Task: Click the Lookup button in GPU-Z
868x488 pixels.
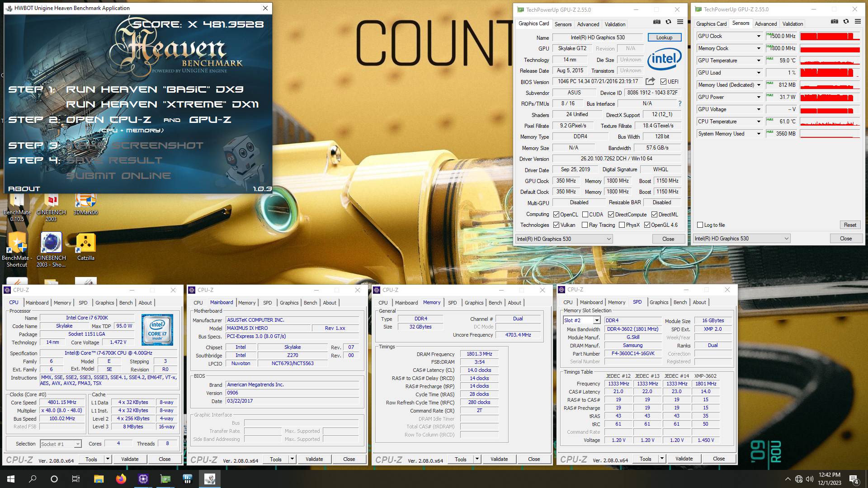Action: (x=664, y=38)
